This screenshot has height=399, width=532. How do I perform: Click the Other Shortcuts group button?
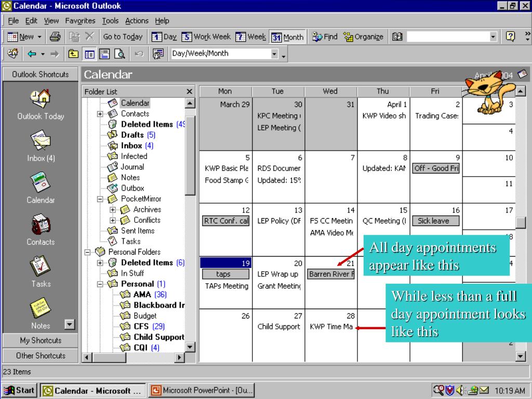[41, 355]
